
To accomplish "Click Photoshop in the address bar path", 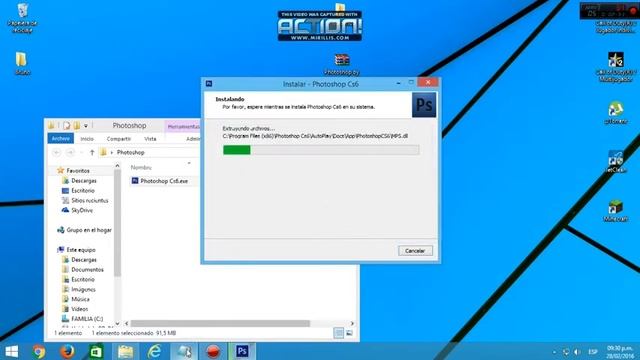I will click(x=131, y=152).
